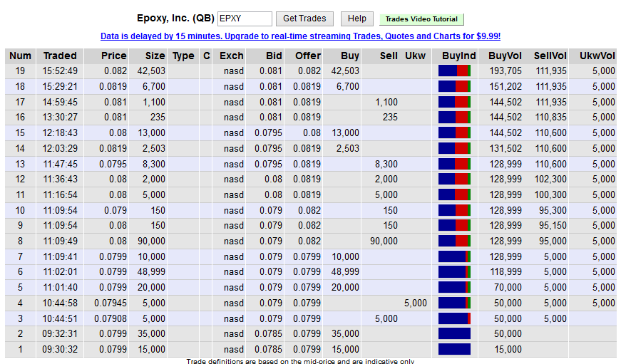Click BuyVol value 118,999
The width and height of the screenshot is (621, 364).
[505, 272]
